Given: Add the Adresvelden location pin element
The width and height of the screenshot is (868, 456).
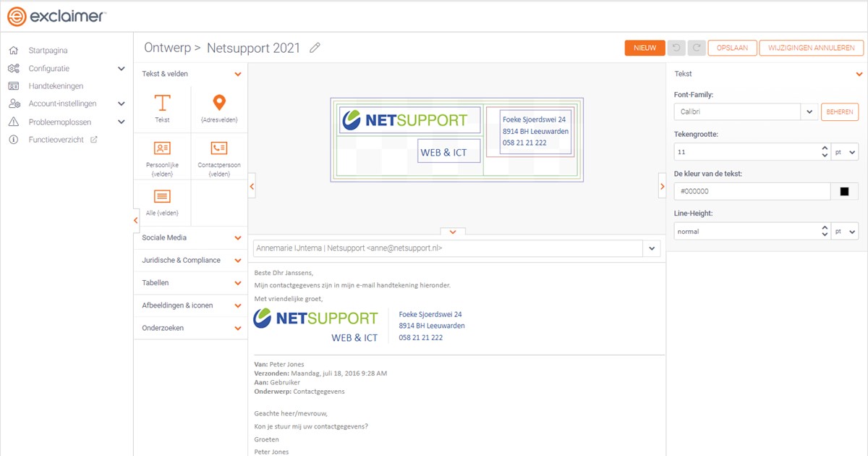Looking at the screenshot, I should pos(218,104).
